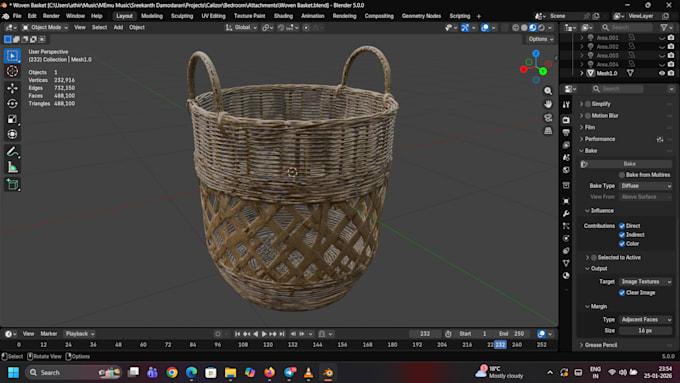Image resolution: width=680 pixels, height=383 pixels.
Task: Click the Z axis on navigation gizmo
Action: tap(536, 53)
